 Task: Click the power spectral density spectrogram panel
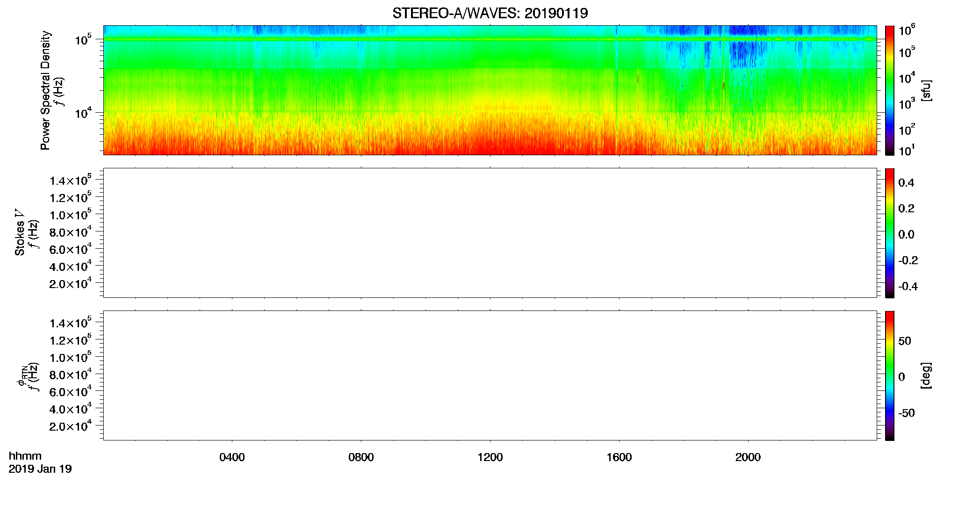[x=490, y=90]
